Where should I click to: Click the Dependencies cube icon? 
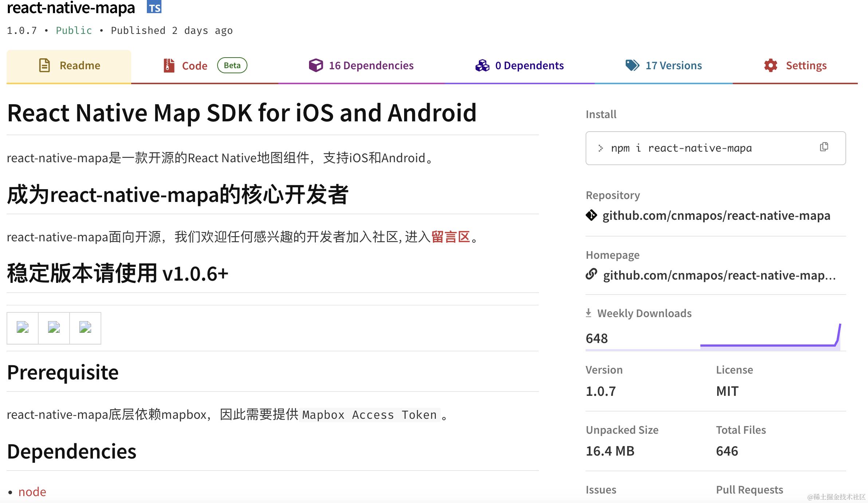tap(316, 66)
